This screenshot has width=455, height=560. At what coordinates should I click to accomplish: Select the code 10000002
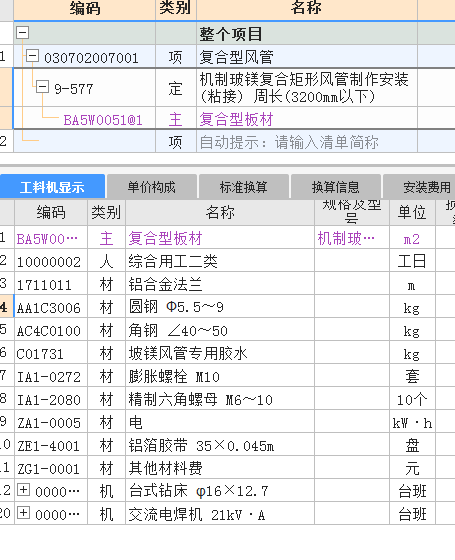[49, 262]
